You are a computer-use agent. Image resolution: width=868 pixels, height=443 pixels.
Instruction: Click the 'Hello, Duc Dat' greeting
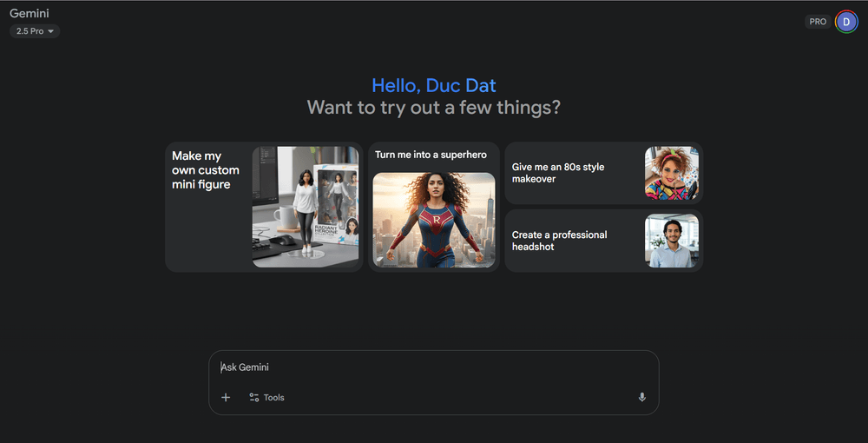433,85
